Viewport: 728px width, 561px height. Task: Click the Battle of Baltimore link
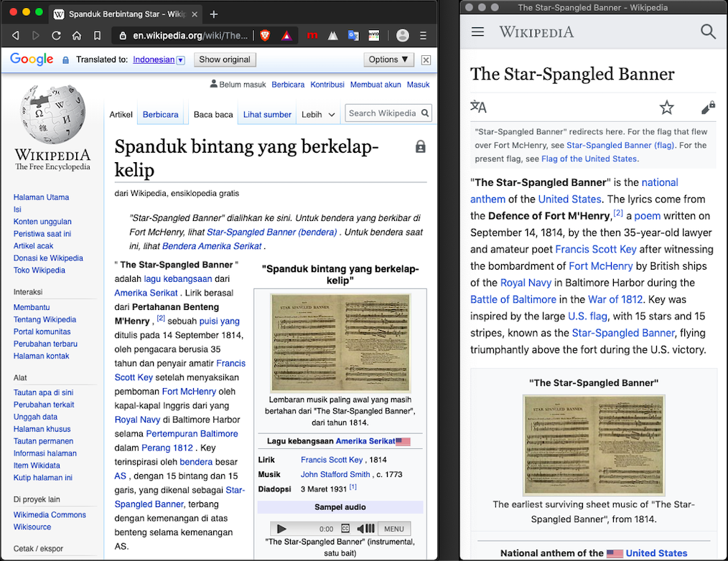point(513,299)
